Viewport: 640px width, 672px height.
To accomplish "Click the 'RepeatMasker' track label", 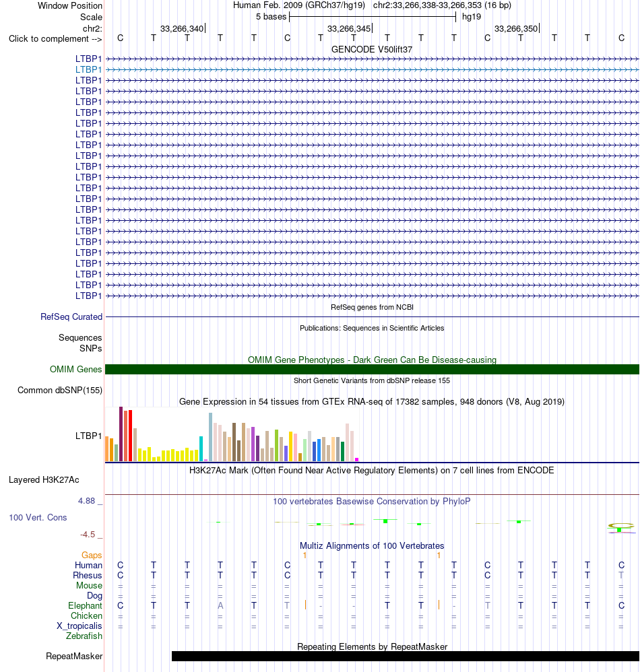I will (x=74, y=656).
